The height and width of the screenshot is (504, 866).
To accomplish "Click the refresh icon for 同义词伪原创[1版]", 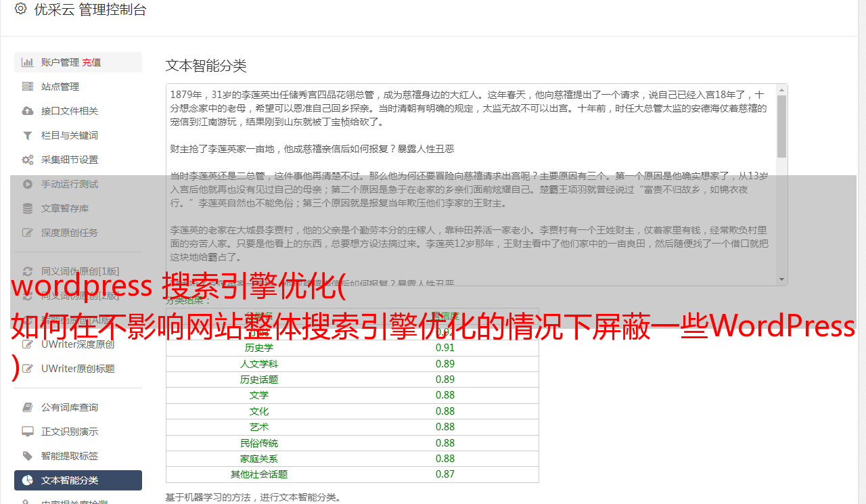I will pyautogui.click(x=28, y=271).
